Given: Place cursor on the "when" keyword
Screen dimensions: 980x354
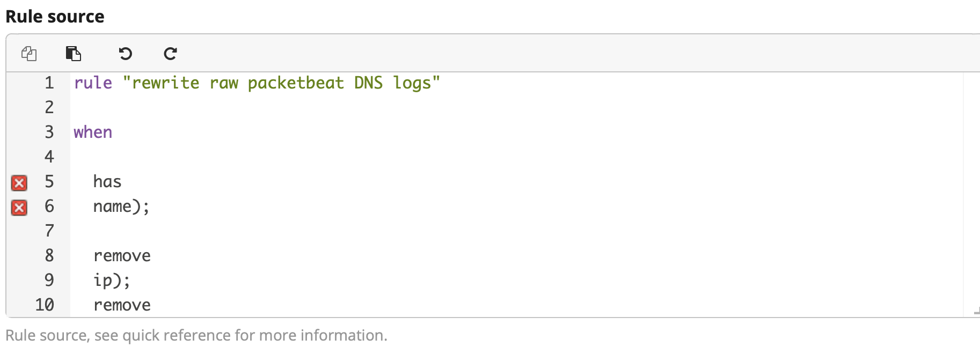Looking at the screenshot, I should 93,132.
